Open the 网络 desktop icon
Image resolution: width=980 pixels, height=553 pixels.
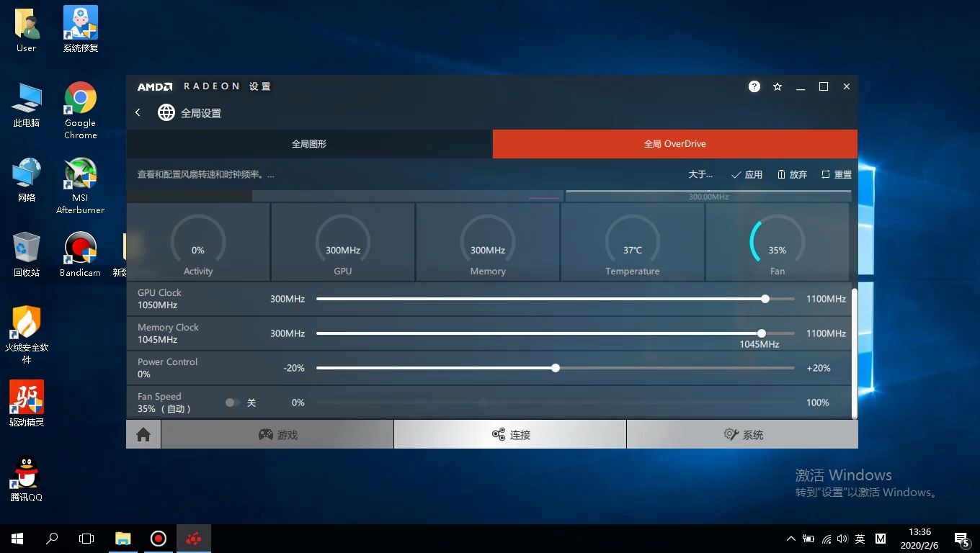point(27,180)
